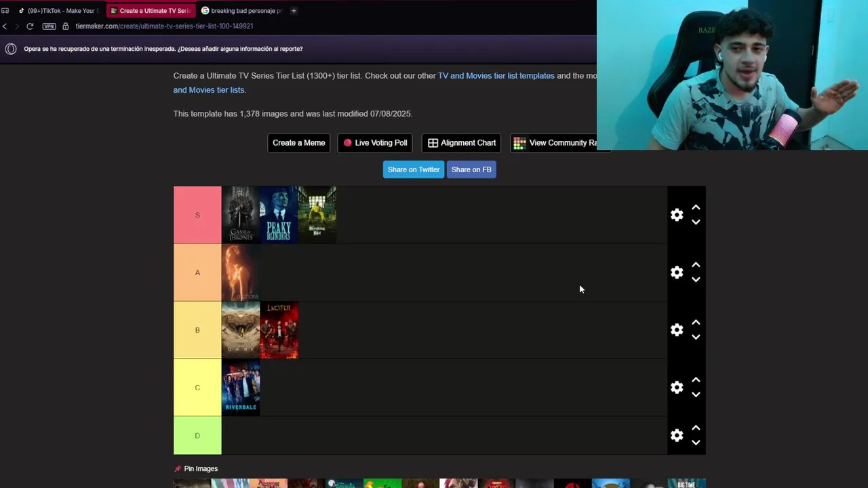The width and height of the screenshot is (868, 488).
Task: Move D tier row down arrow
Action: [696, 443]
